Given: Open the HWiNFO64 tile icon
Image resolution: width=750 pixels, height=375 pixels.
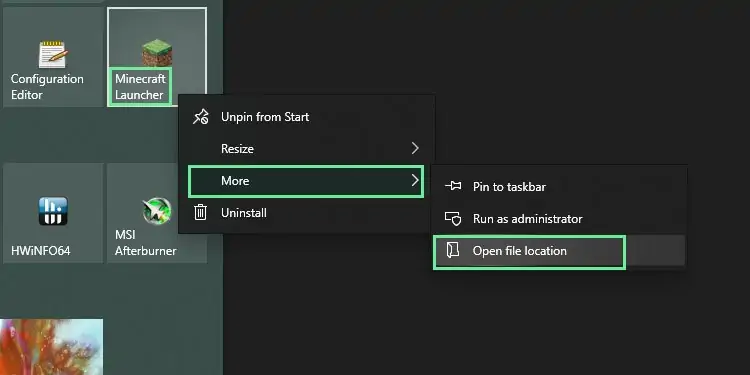Looking at the screenshot, I should point(53,210).
